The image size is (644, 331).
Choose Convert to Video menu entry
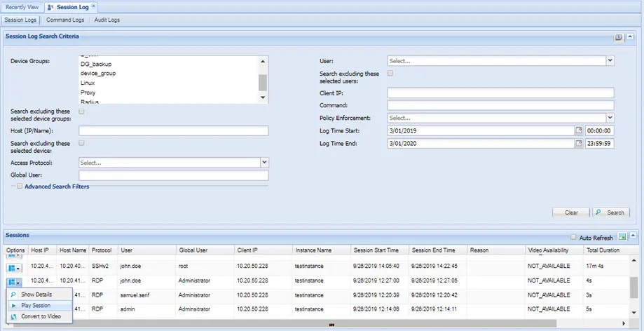point(41,316)
